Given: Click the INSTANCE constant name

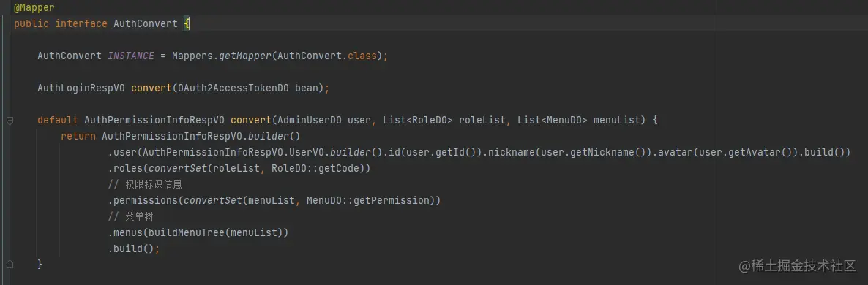Looking at the screenshot, I should pyautogui.click(x=131, y=56).
